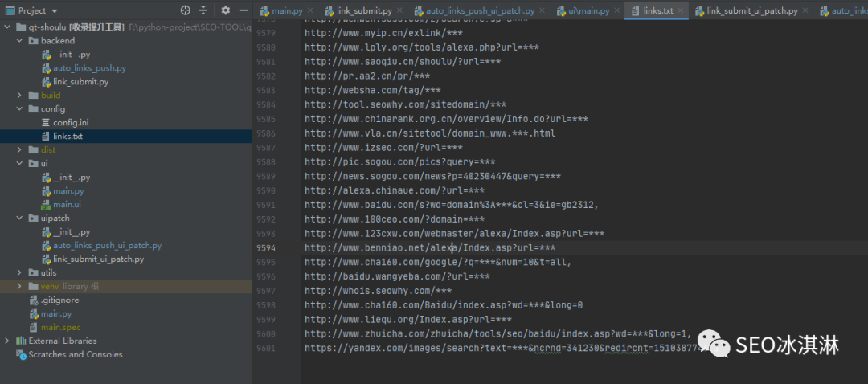Select auto_links_push.py in backend
The image size is (868, 384).
(90, 68)
